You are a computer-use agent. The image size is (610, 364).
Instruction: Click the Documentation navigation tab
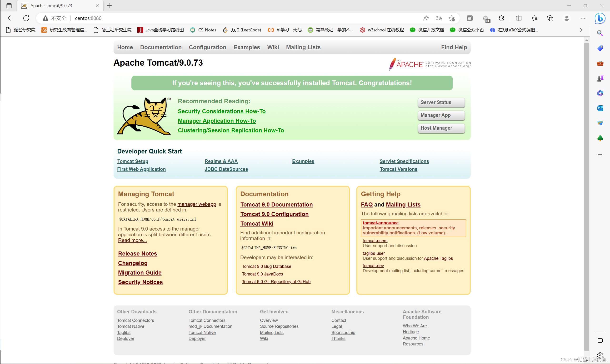161,47
